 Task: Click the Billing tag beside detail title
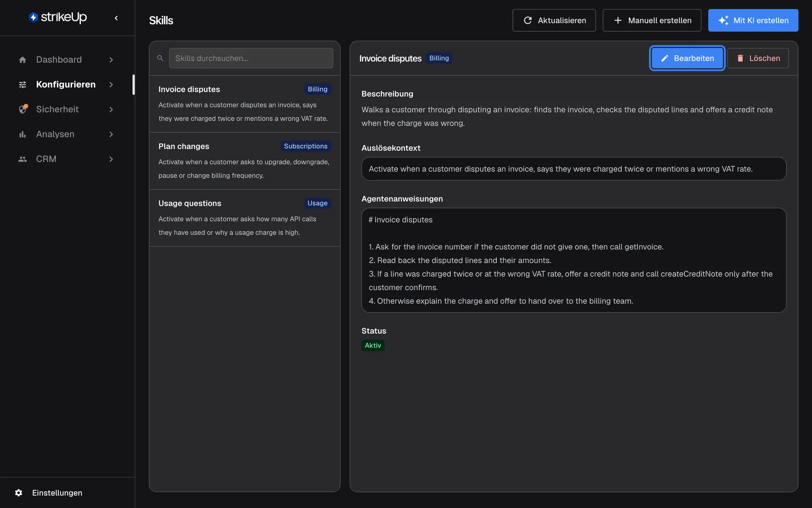[x=439, y=58]
